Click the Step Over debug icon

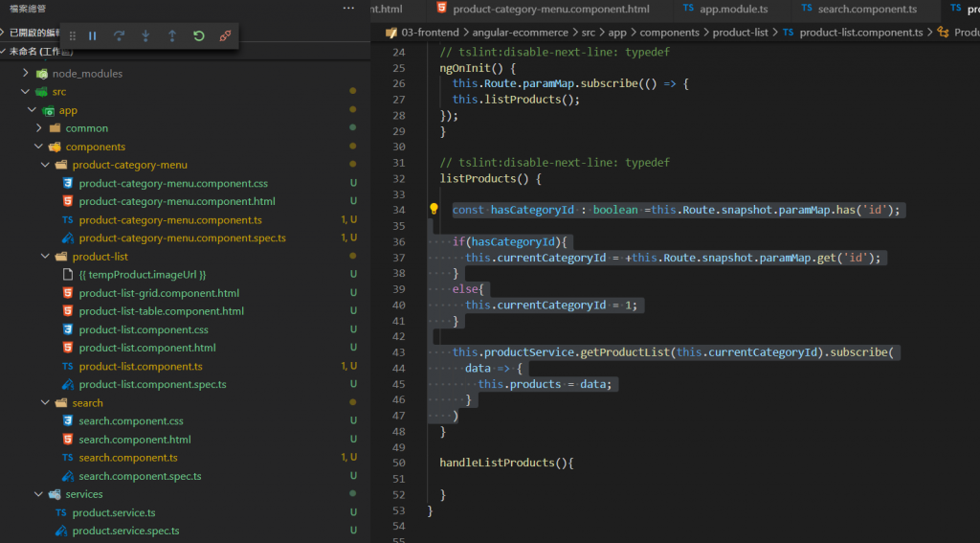(x=120, y=36)
